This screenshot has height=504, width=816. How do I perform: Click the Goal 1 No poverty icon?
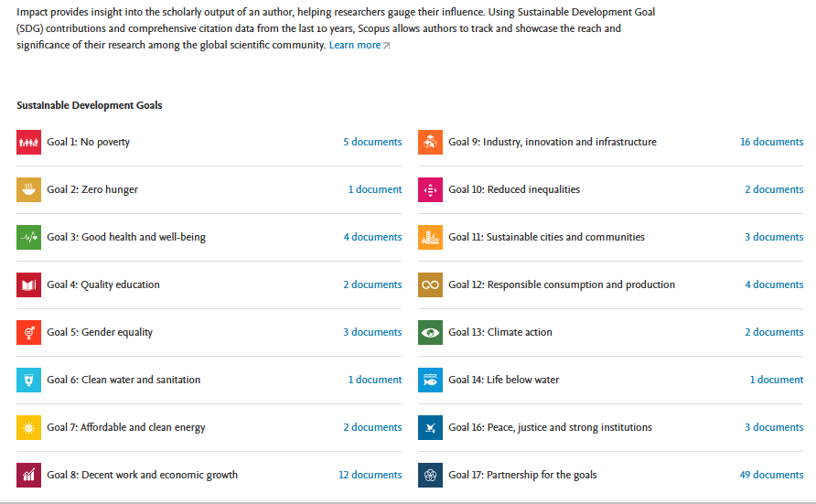28,142
